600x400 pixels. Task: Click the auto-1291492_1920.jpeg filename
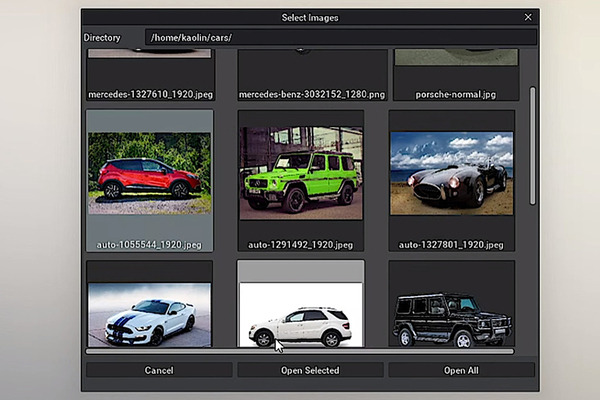pos(301,244)
